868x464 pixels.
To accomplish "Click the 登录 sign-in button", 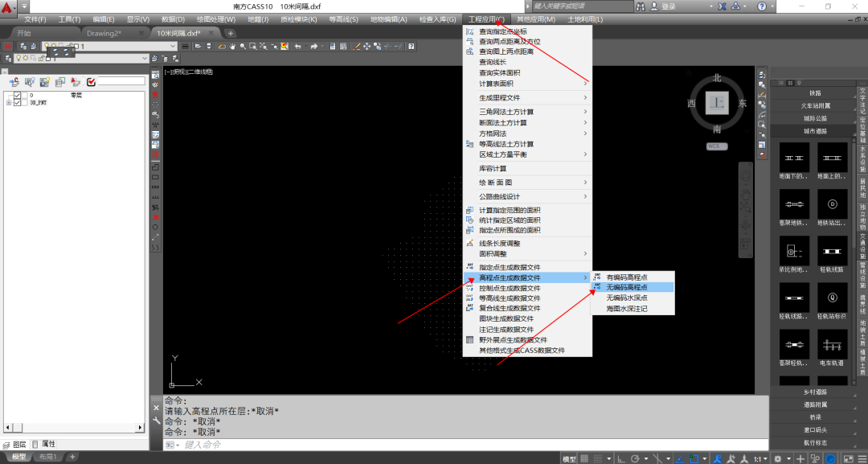I will click(669, 6).
